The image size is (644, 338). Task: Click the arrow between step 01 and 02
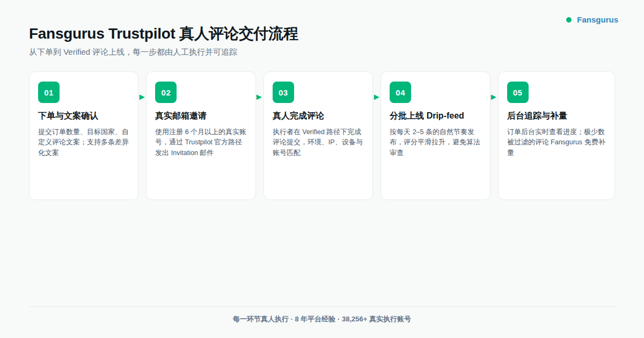pos(142,98)
